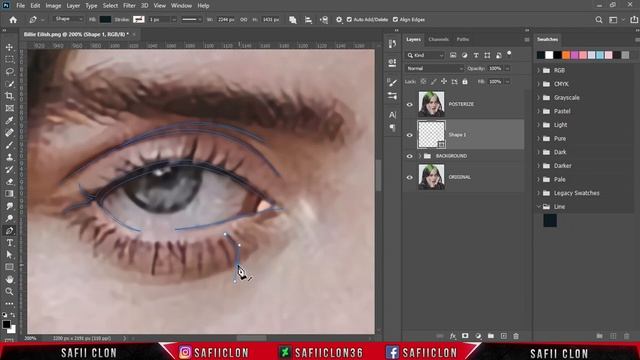Switch to the Channels tab
This screenshot has width=640, height=360.
(x=439, y=40)
